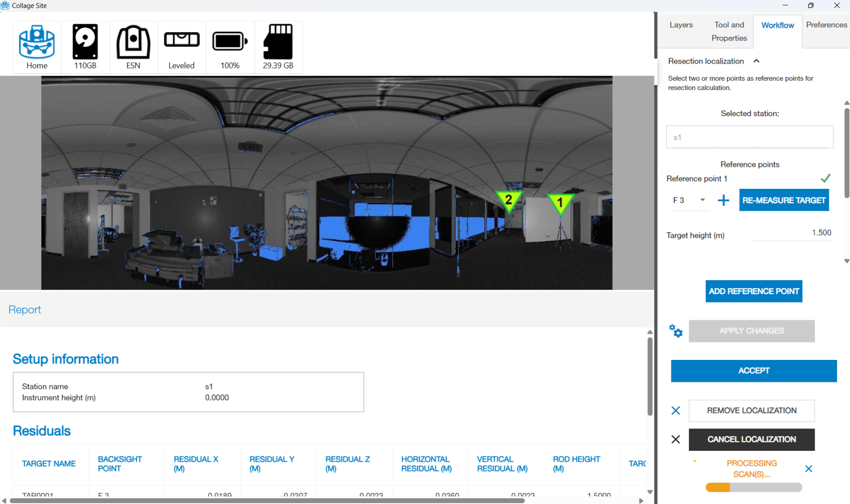Click the Target height value field
This screenshot has width=850, height=504.
(791, 233)
